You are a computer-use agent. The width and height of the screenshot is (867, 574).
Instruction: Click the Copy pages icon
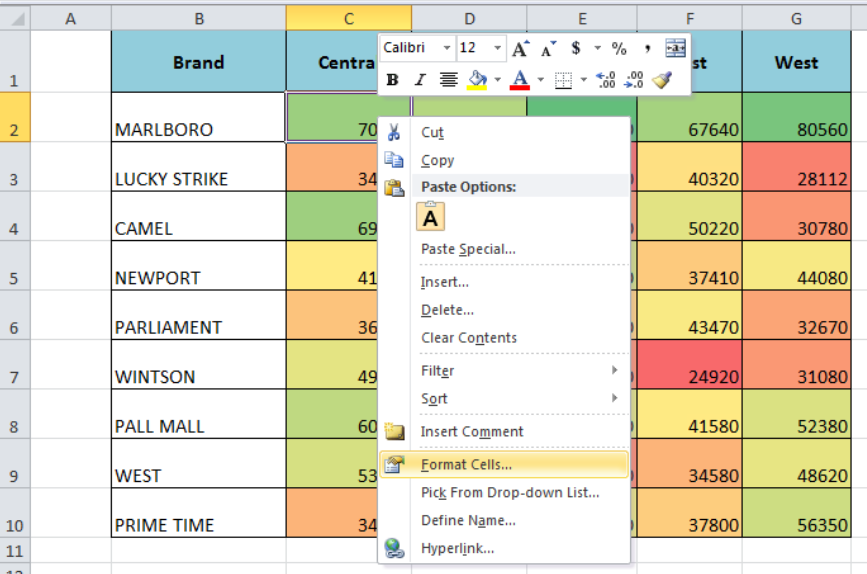394,160
